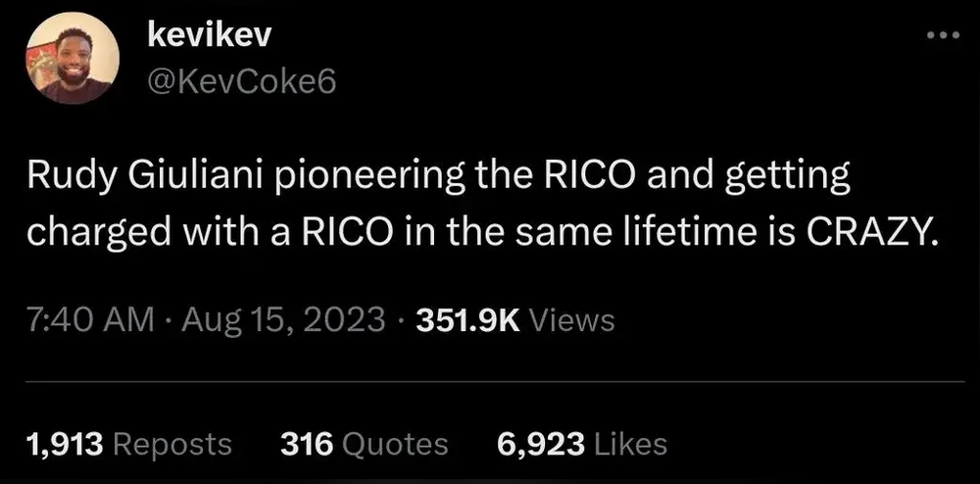
Task: Click the @KevCoke6 handle
Action: pos(241,81)
